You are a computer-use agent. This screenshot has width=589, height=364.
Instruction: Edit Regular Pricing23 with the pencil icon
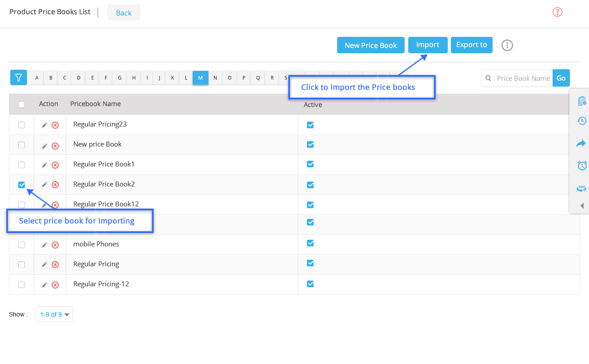[44, 125]
